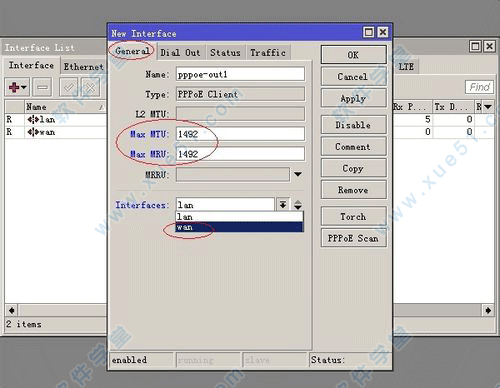The width and height of the screenshot is (500, 388).
Task: Expand the MRRU field arrow
Action: coord(298,174)
